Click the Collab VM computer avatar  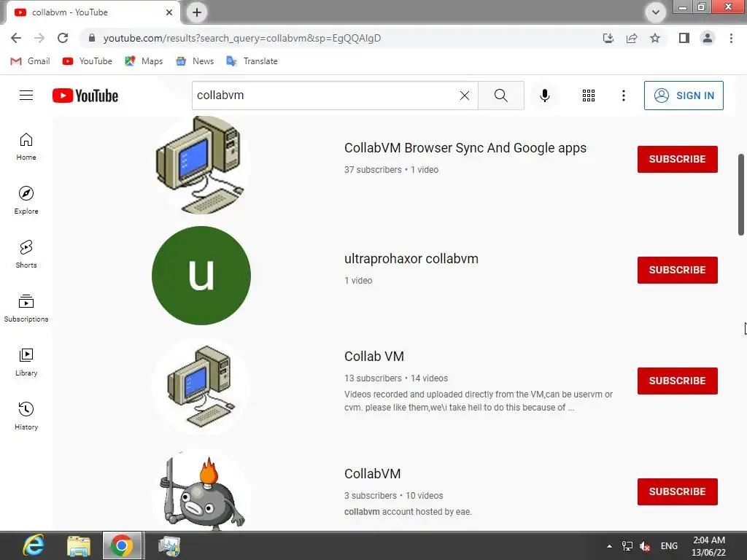pos(201,386)
